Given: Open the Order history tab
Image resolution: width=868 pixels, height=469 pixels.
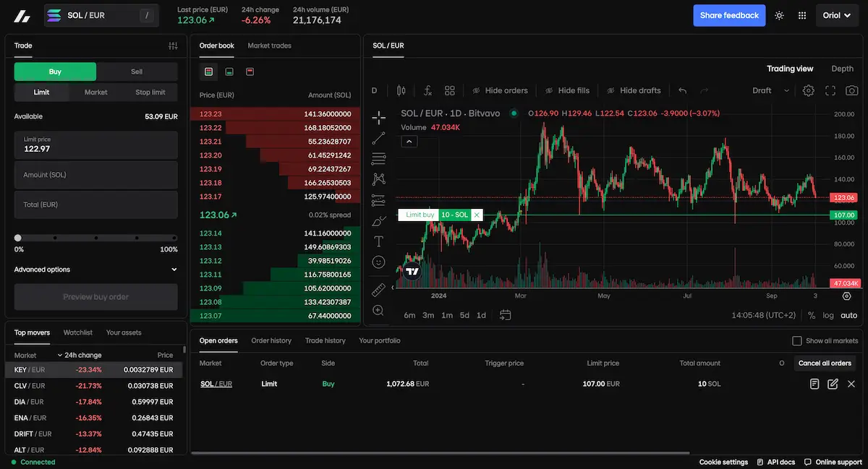Looking at the screenshot, I should tap(271, 340).
